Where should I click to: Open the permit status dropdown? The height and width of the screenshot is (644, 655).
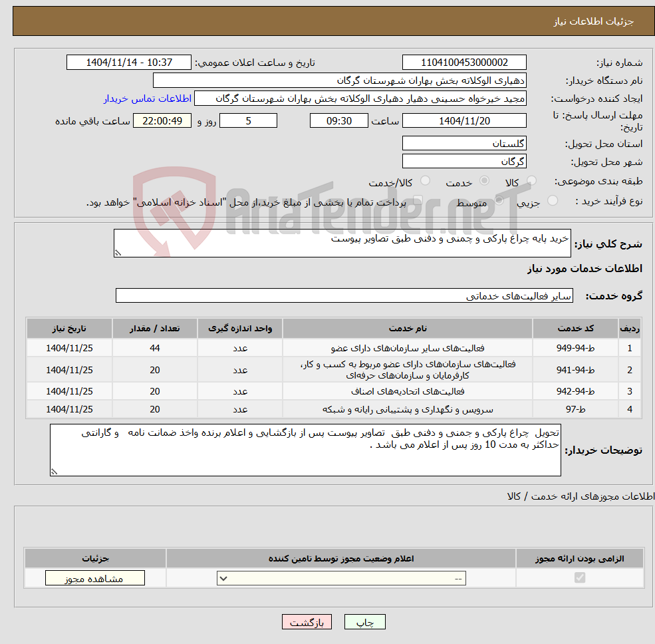pos(341,578)
